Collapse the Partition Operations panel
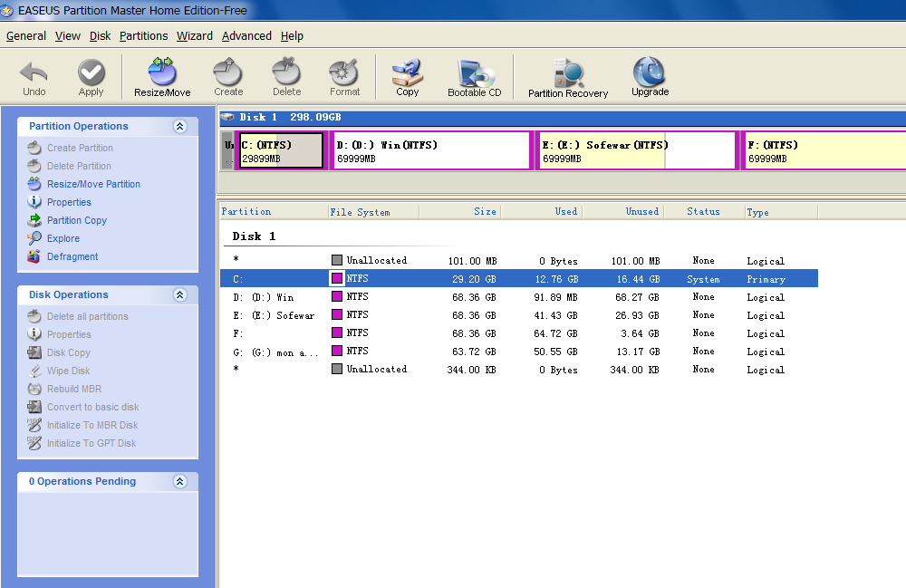This screenshot has width=906, height=588. (179, 127)
